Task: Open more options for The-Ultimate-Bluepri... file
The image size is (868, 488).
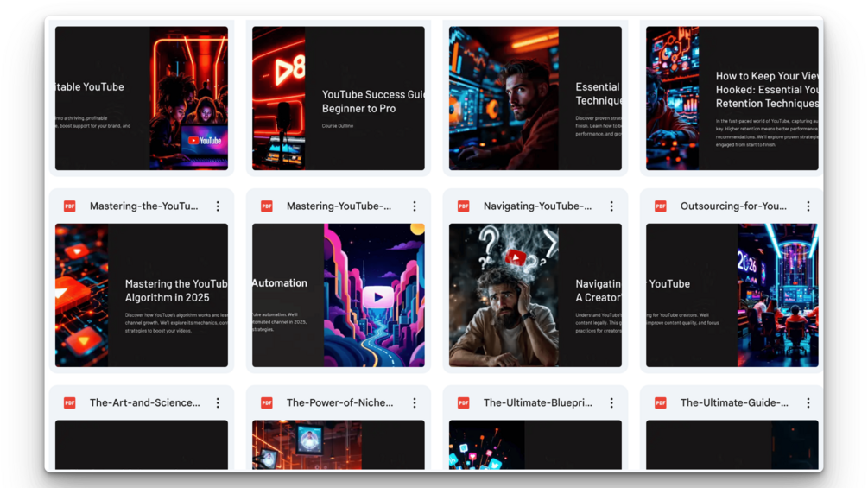Action: click(x=611, y=402)
